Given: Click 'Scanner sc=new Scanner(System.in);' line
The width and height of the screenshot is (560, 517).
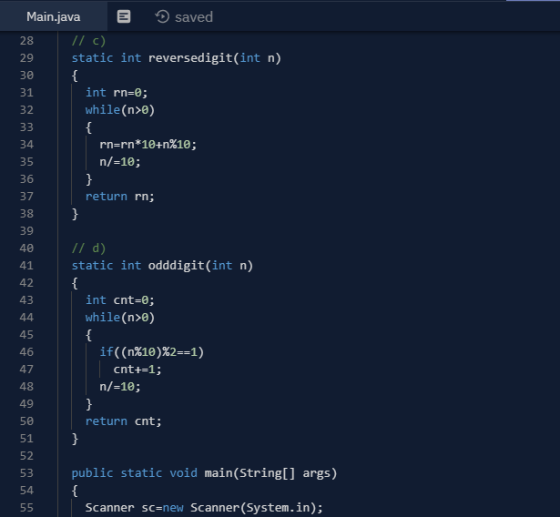Looking at the screenshot, I should (x=204, y=508).
